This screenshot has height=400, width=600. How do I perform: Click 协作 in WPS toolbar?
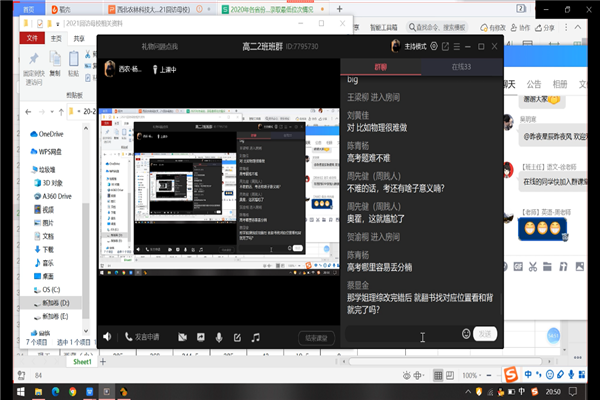pyautogui.click(x=520, y=28)
